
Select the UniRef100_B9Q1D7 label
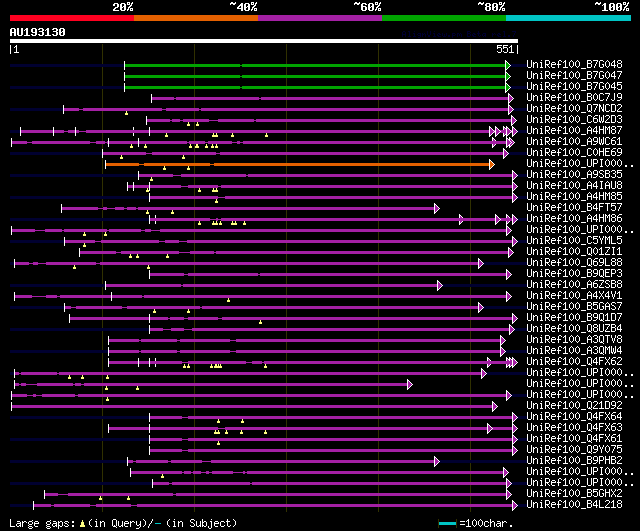point(574,318)
